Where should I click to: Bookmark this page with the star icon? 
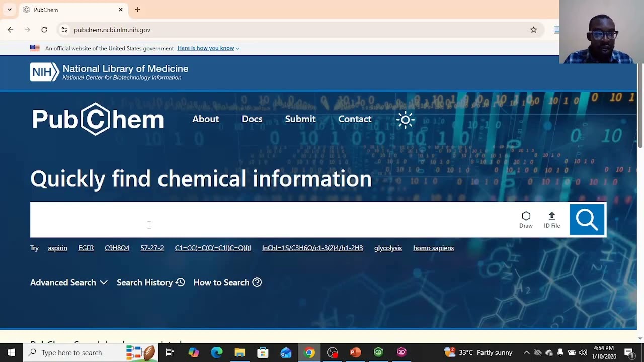click(x=533, y=30)
